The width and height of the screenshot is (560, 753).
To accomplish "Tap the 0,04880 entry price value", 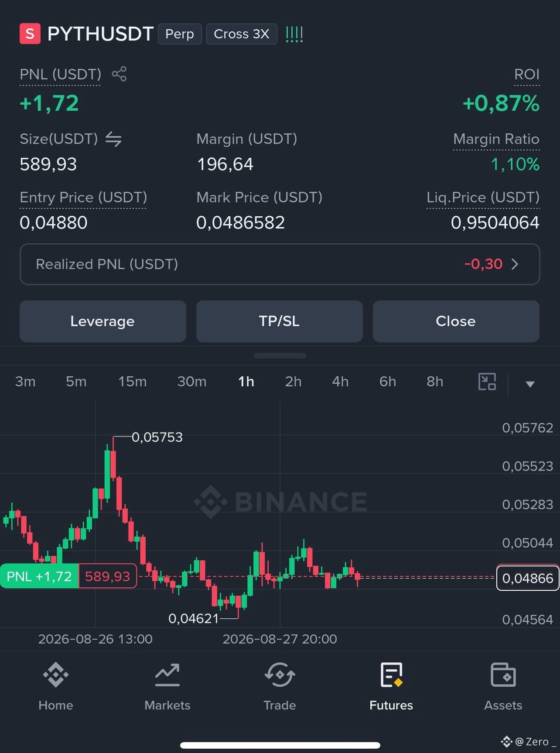I will point(54,223).
